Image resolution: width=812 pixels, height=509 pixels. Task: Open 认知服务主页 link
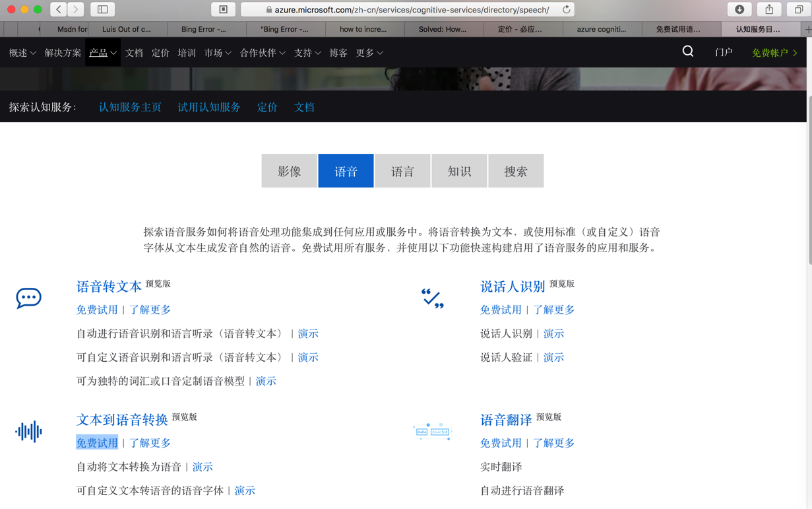(130, 107)
